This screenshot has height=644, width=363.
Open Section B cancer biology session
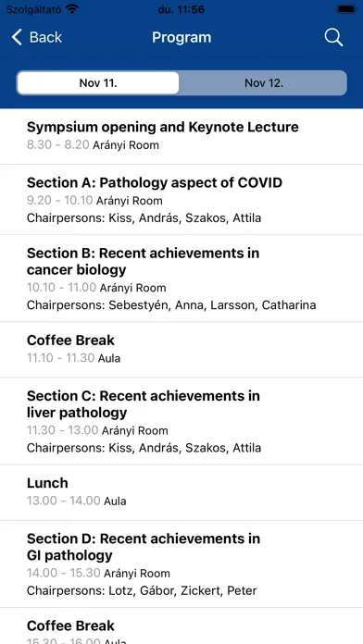point(181,279)
